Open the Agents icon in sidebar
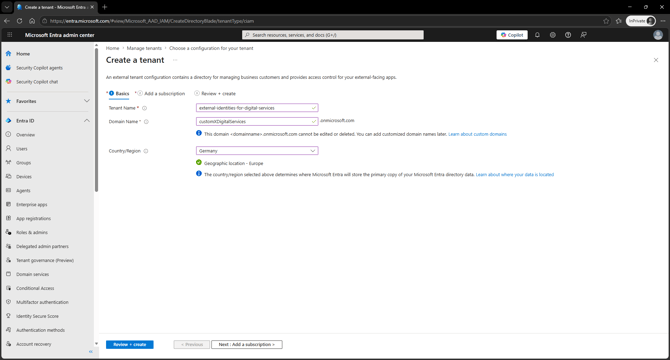 point(8,190)
